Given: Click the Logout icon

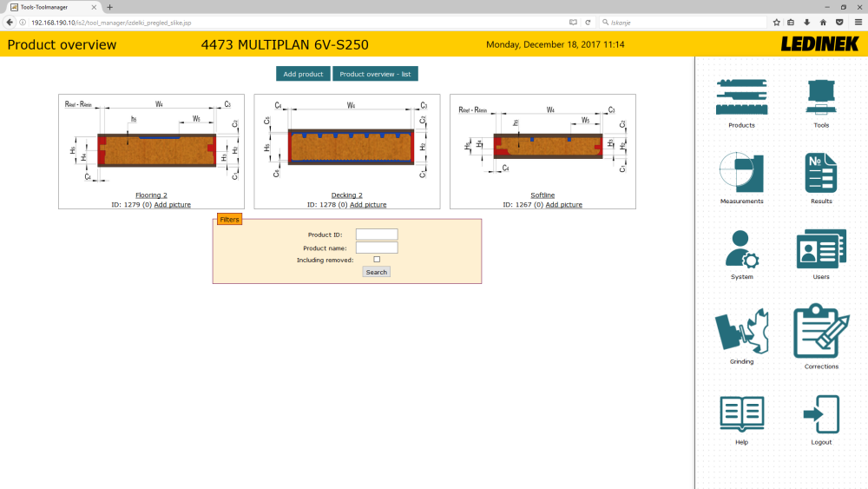Looking at the screenshot, I should [x=821, y=413].
